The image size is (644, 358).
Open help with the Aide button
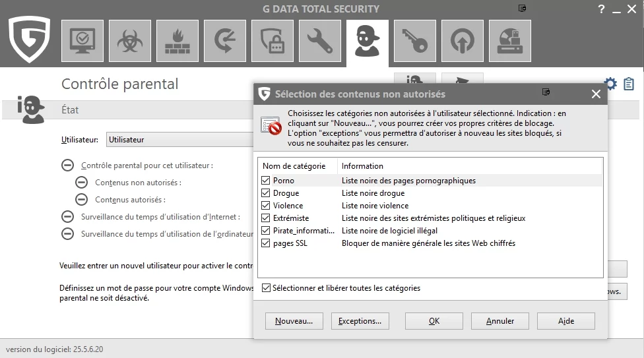566,321
